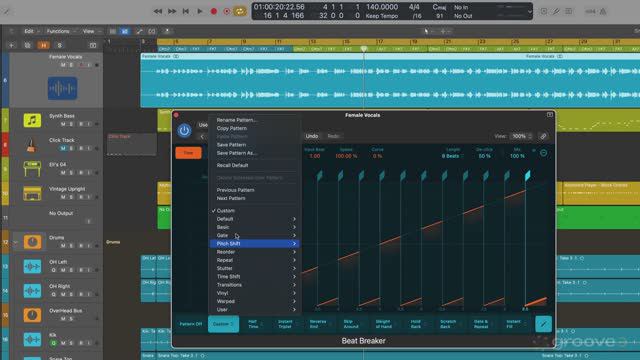Screen dimensions: 640x360
Task: Click the EP's 04 keyboard icon
Action: (32, 169)
